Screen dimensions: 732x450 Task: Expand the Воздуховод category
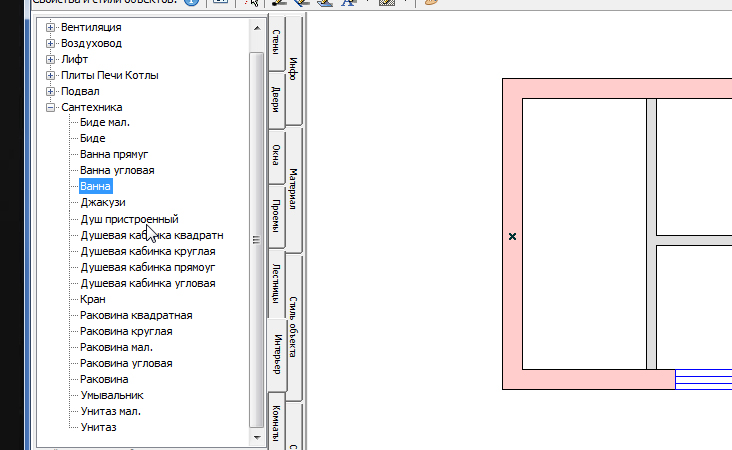click(50, 43)
